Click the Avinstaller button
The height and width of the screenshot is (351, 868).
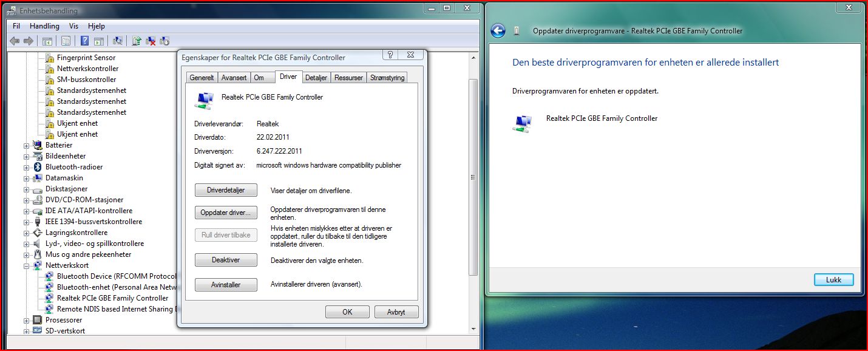pyautogui.click(x=226, y=284)
